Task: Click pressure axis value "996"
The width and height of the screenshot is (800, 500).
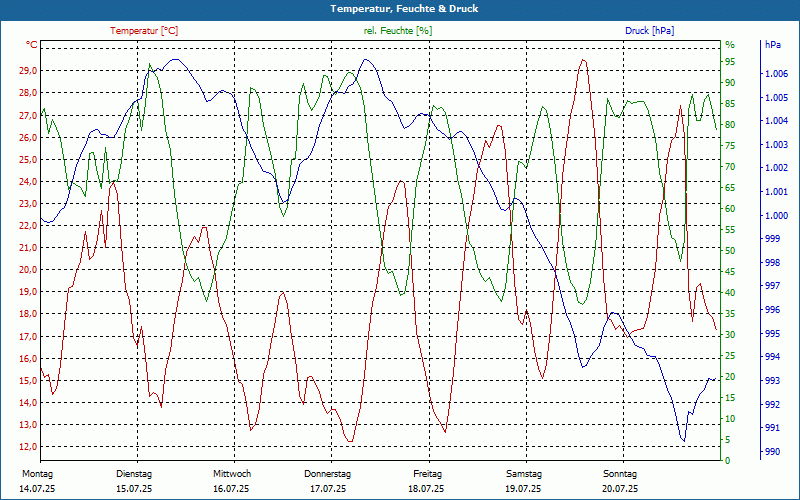Action: 772,310
